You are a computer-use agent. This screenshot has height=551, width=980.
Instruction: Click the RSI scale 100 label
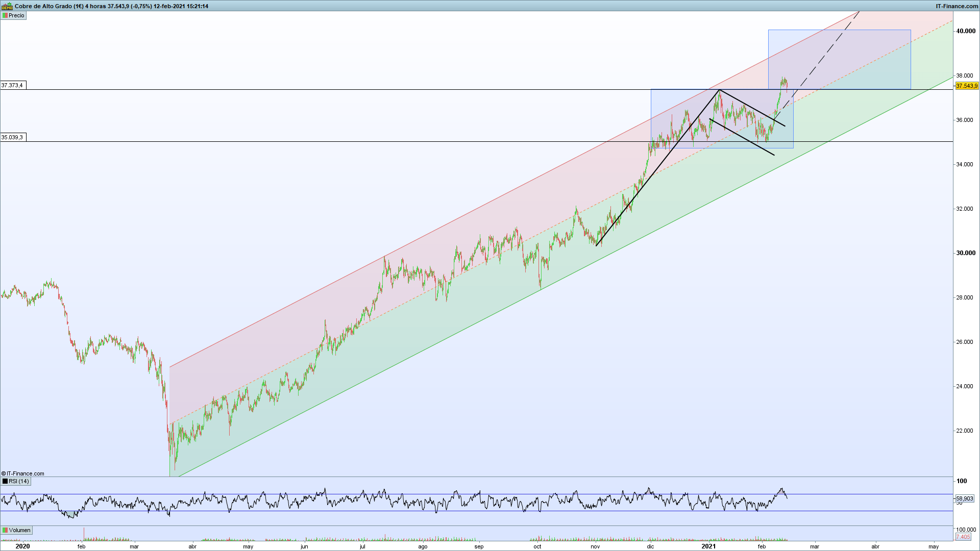point(962,481)
